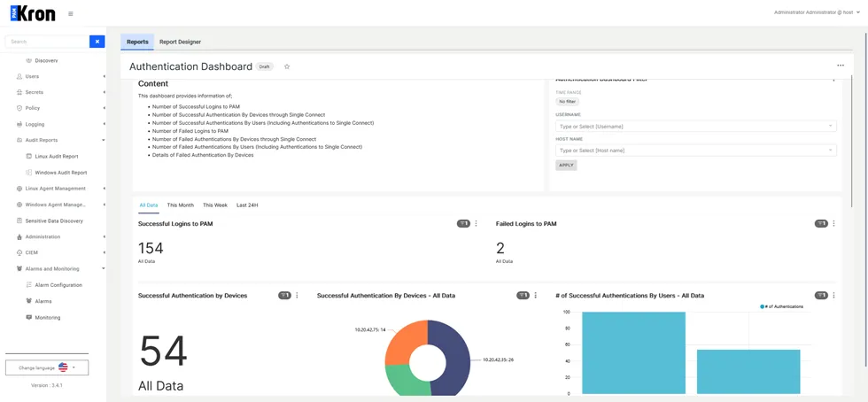Viewport: 868px width, 402px height.
Task: Click filter badge on Failed Logins to PAM
Action: pyautogui.click(x=821, y=224)
